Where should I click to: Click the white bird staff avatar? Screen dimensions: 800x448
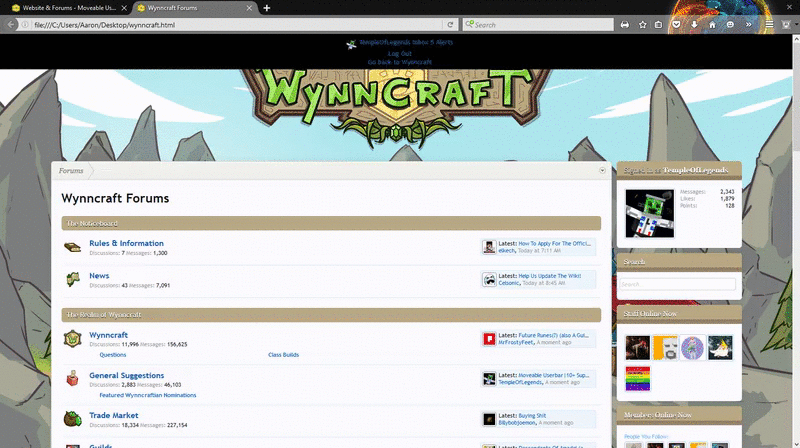(720, 347)
